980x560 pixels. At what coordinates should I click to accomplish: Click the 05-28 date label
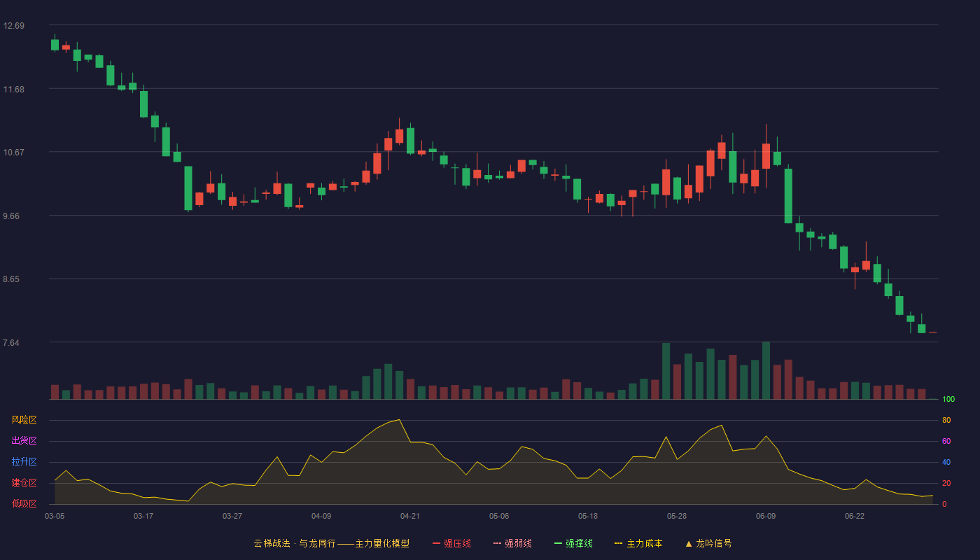677,516
